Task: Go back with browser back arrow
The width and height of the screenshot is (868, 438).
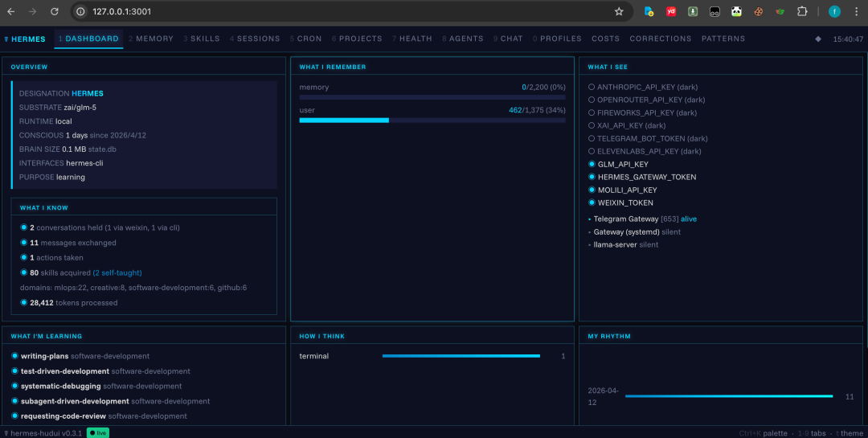Action: 11,11
